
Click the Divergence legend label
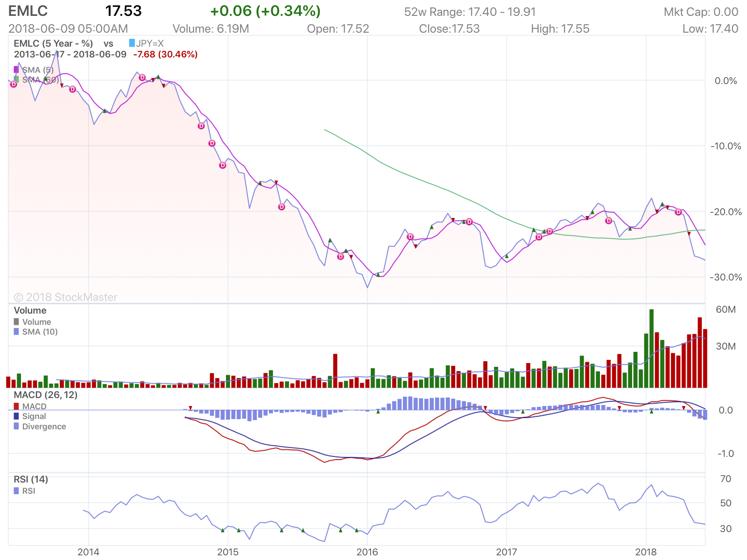44,427
